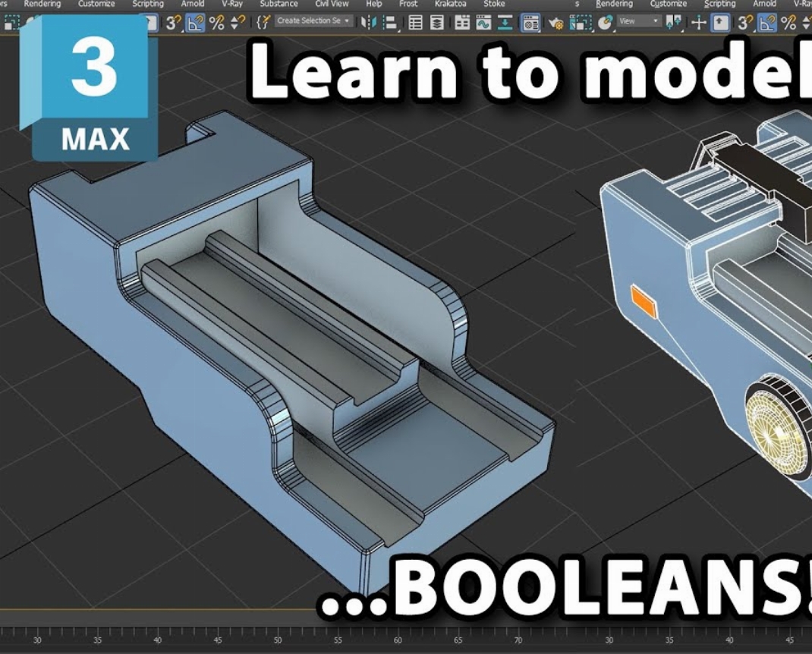Screen dimensions: 812x654
Task: Expand the View coordinate system dropdown
Action: [x=638, y=21]
